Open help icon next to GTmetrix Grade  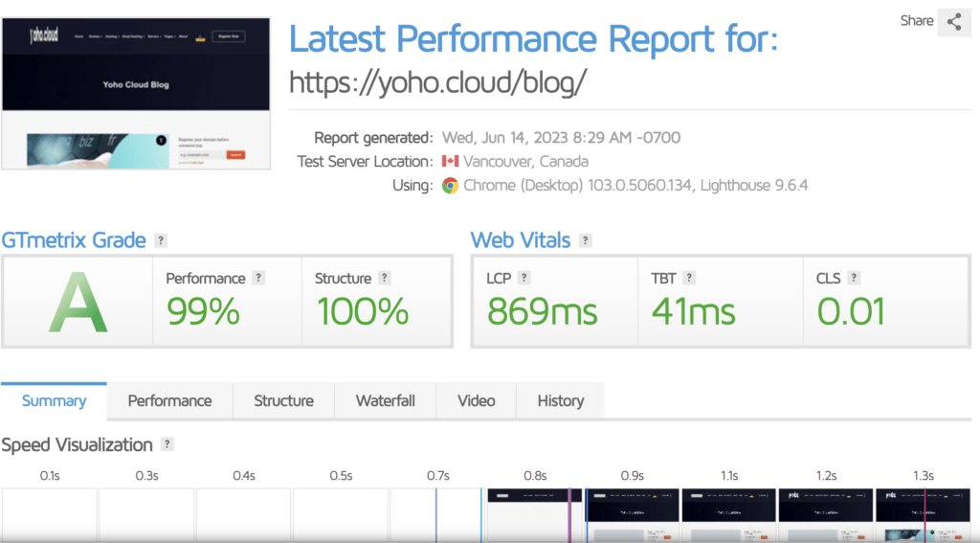pos(162,240)
